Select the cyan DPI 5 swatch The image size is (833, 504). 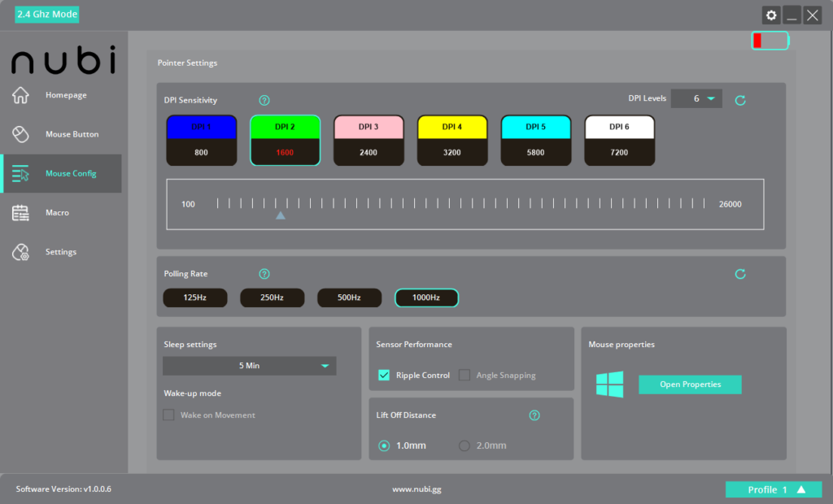[x=535, y=128]
